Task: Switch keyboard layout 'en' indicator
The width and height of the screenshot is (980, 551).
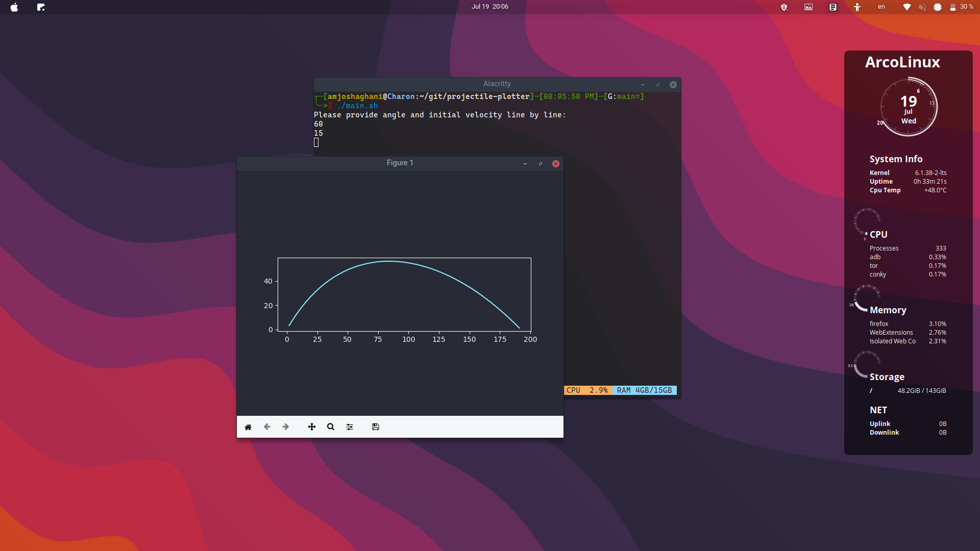Action: coord(881,7)
